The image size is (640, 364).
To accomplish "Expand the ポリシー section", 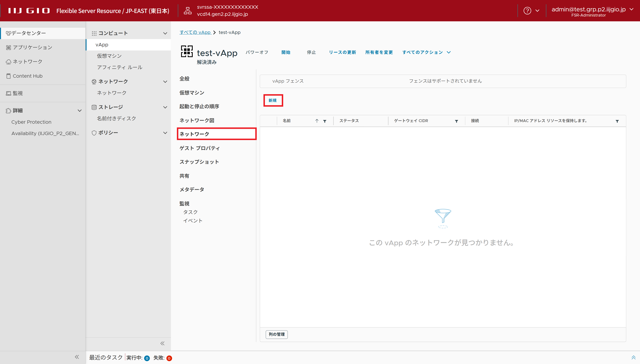I will tap(165, 133).
